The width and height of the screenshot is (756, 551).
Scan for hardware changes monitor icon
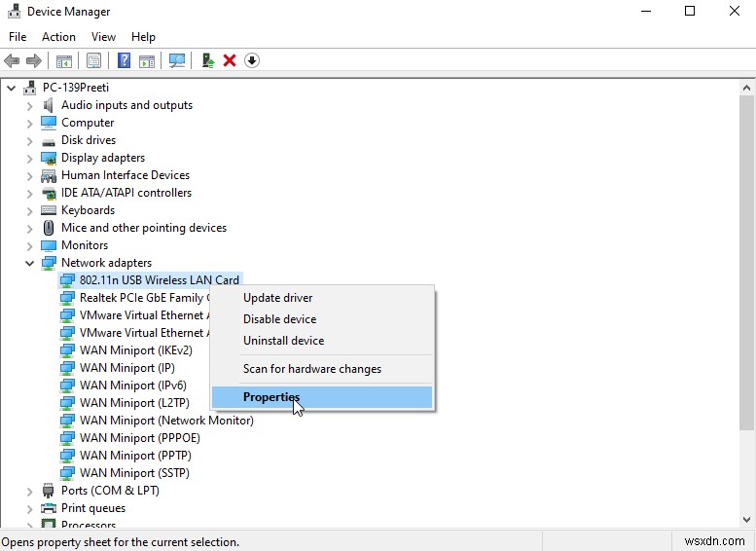(x=177, y=60)
